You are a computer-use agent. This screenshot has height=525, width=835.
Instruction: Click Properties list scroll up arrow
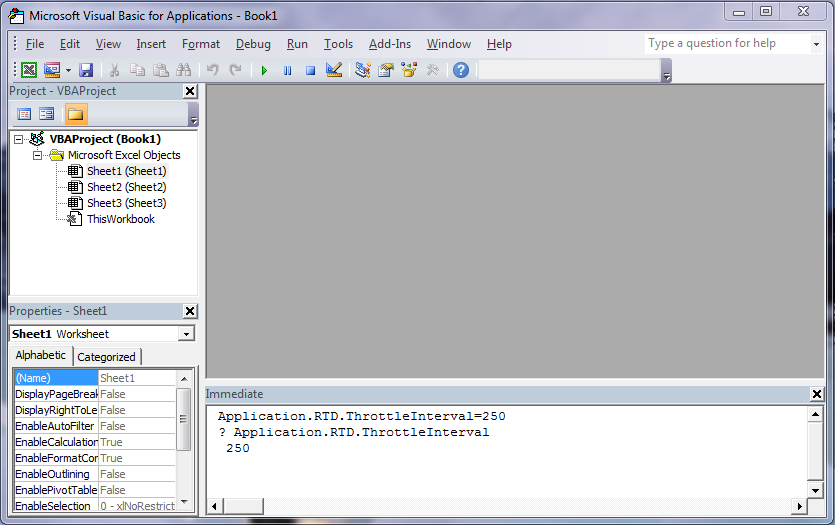[x=184, y=379]
